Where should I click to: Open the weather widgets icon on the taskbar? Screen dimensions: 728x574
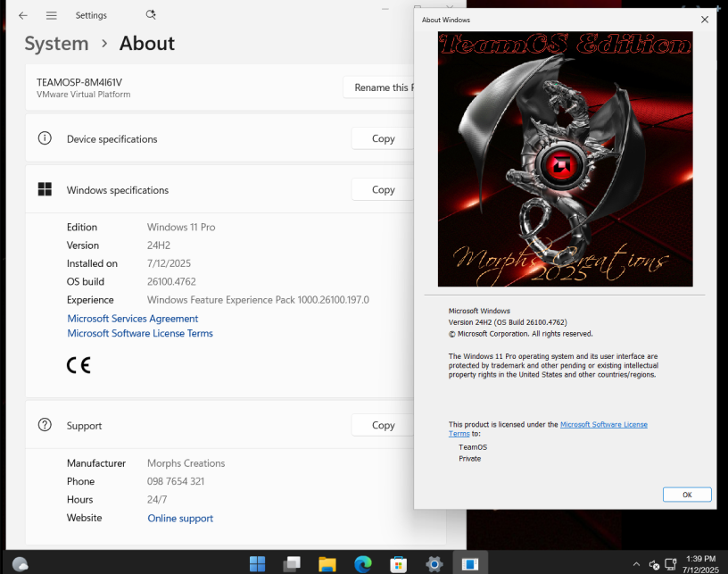20,564
